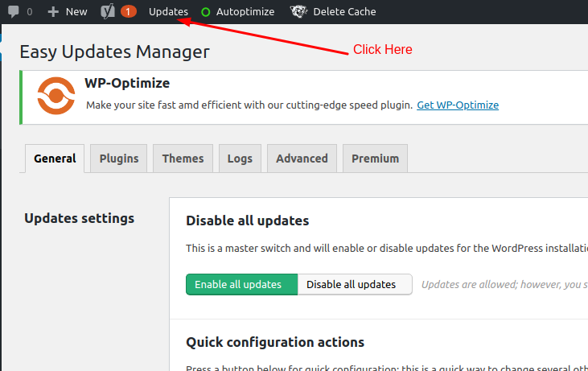588x371 pixels.
Task: Open Updates in the admin bar
Action: pyautogui.click(x=168, y=11)
